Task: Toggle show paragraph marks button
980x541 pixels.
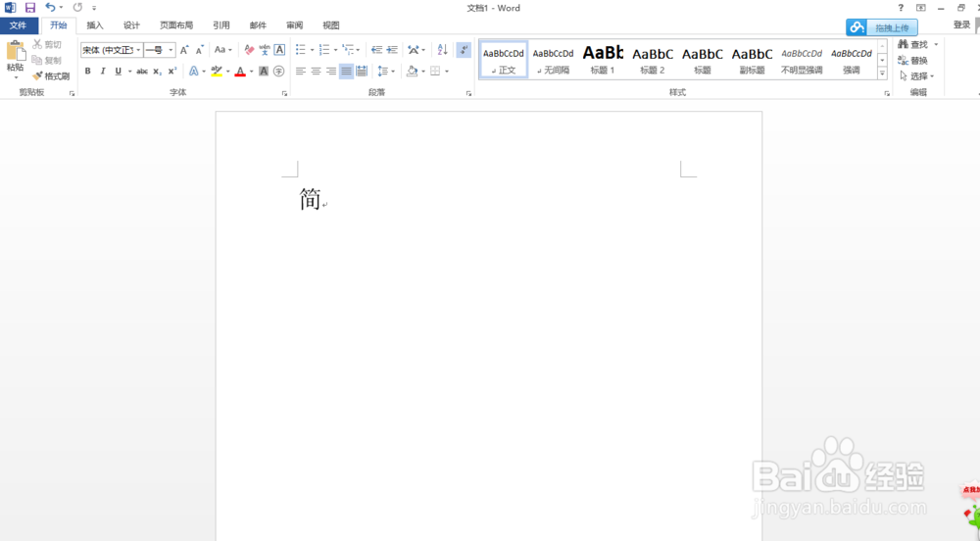Action: point(464,50)
